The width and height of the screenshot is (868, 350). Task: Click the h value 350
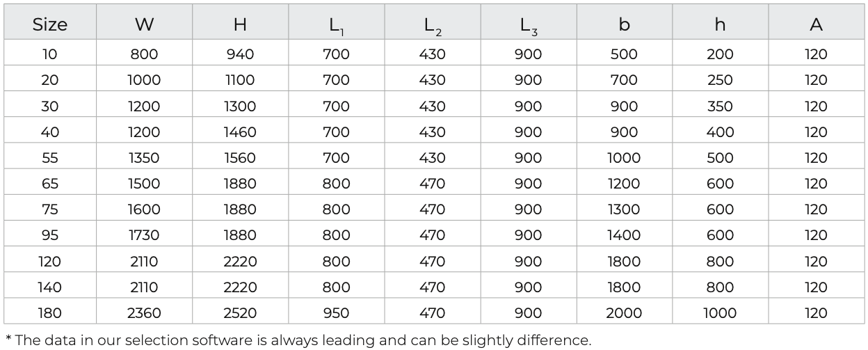(x=720, y=106)
